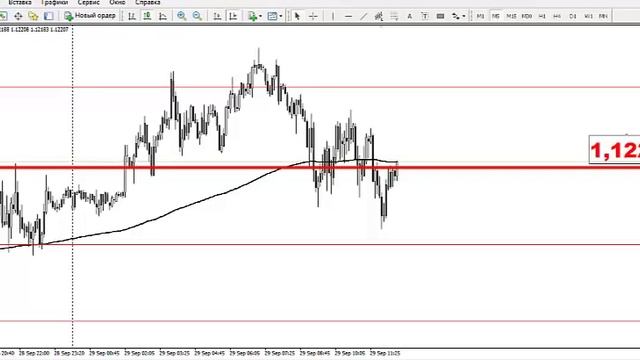Open the Окно menu

[117, 2]
